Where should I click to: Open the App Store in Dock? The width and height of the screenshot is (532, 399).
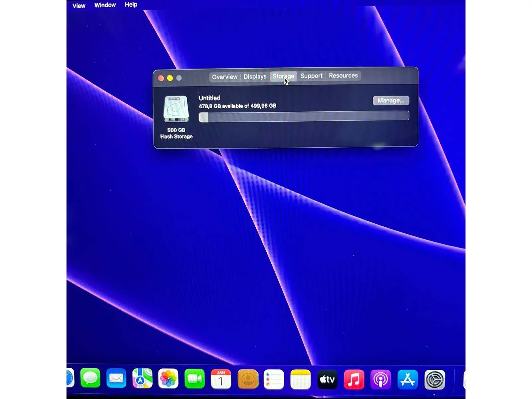tap(407, 379)
